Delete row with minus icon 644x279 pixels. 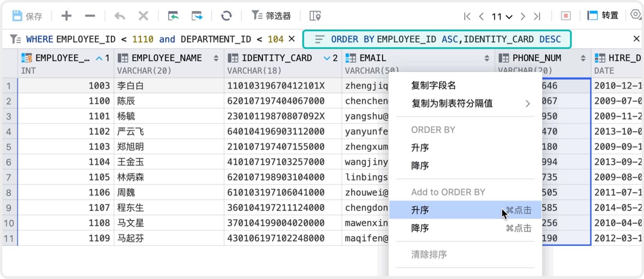click(x=90, y=16)
